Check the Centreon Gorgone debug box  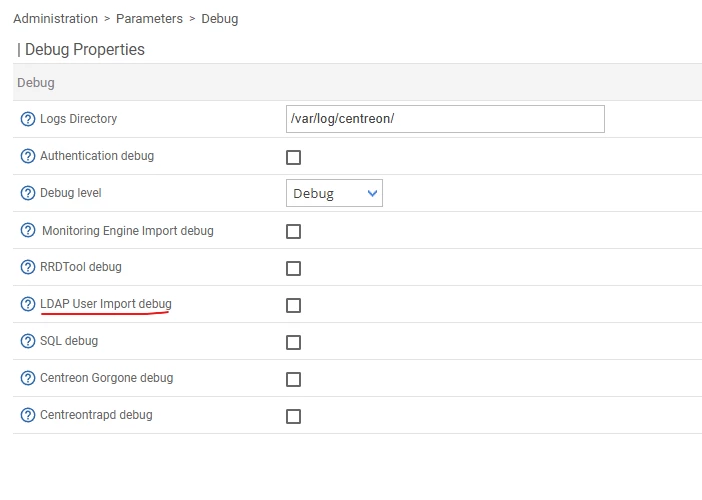[293, 379]
